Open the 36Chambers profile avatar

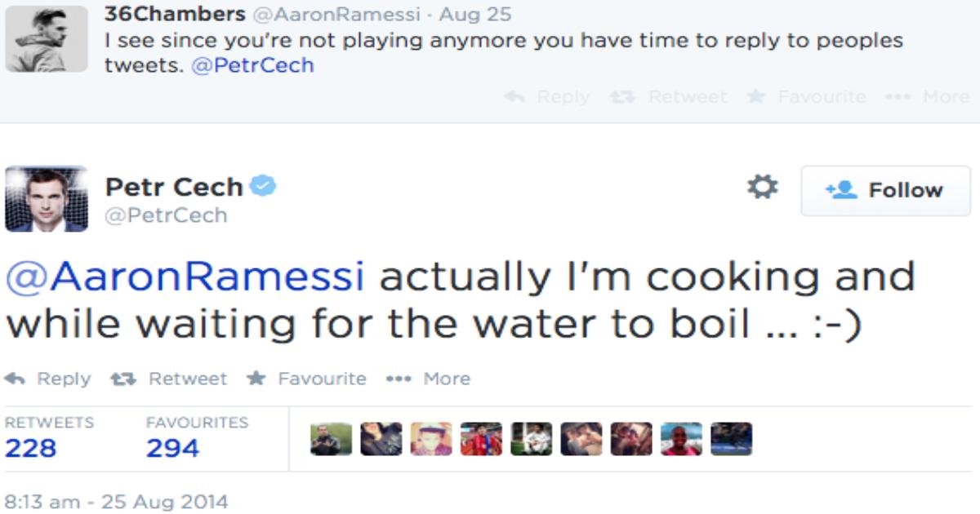coord(47,38)
